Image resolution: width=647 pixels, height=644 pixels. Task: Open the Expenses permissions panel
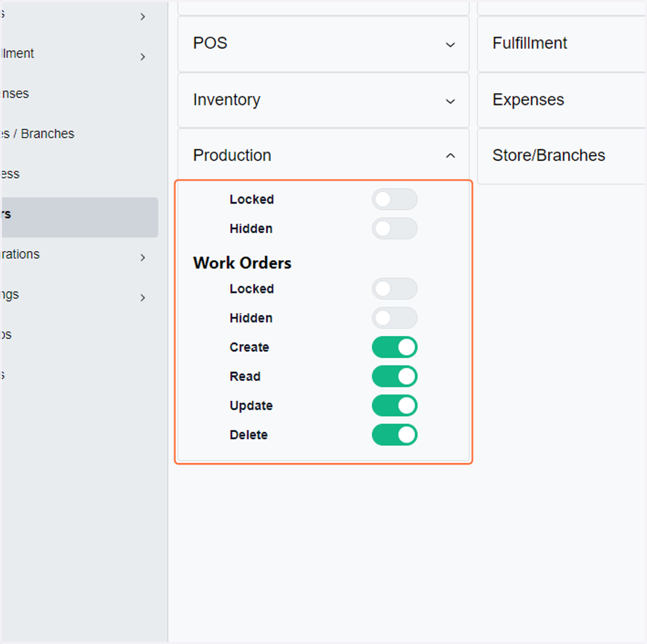(562, 100)
